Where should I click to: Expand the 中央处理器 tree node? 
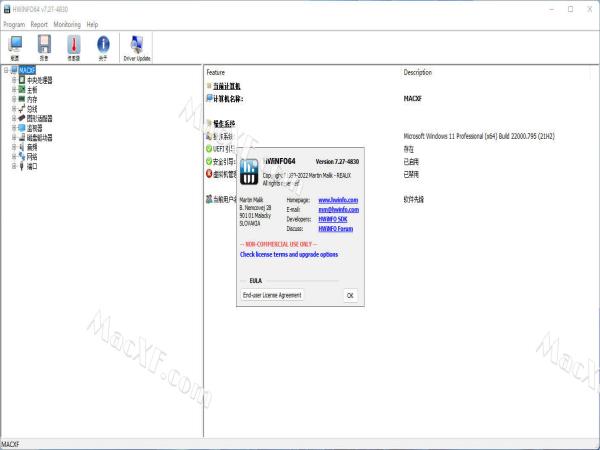[14, 80]
